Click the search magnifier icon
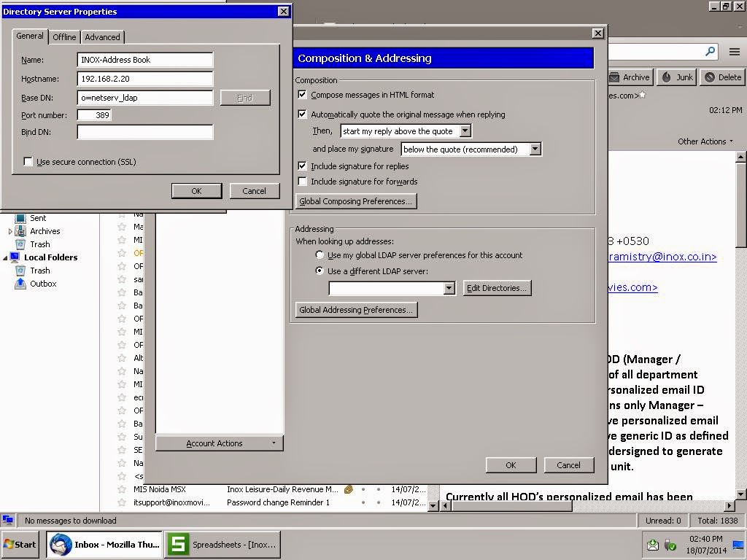The height and width of the screenshot is (560, 747). tap(710, 52)
